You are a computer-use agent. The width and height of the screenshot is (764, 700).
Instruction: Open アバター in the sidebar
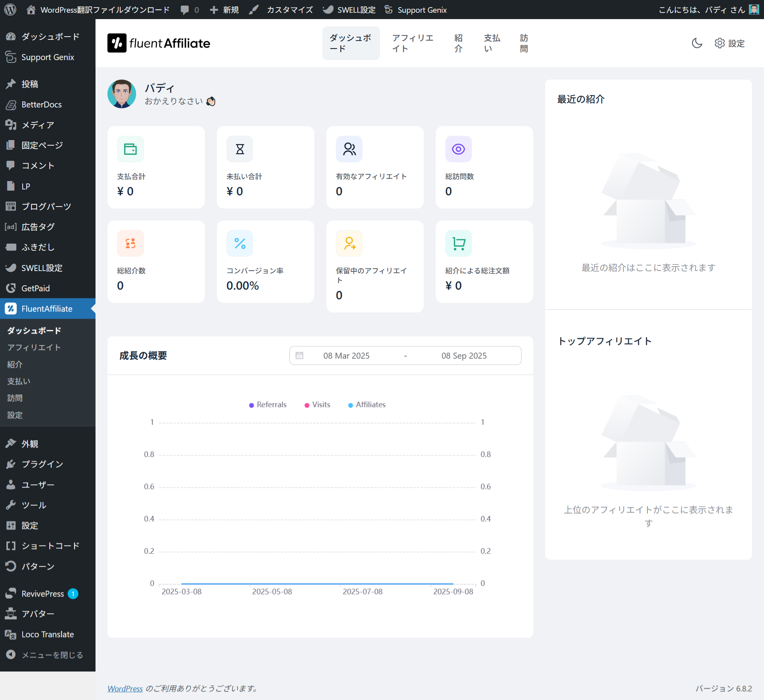coord(48,614)
